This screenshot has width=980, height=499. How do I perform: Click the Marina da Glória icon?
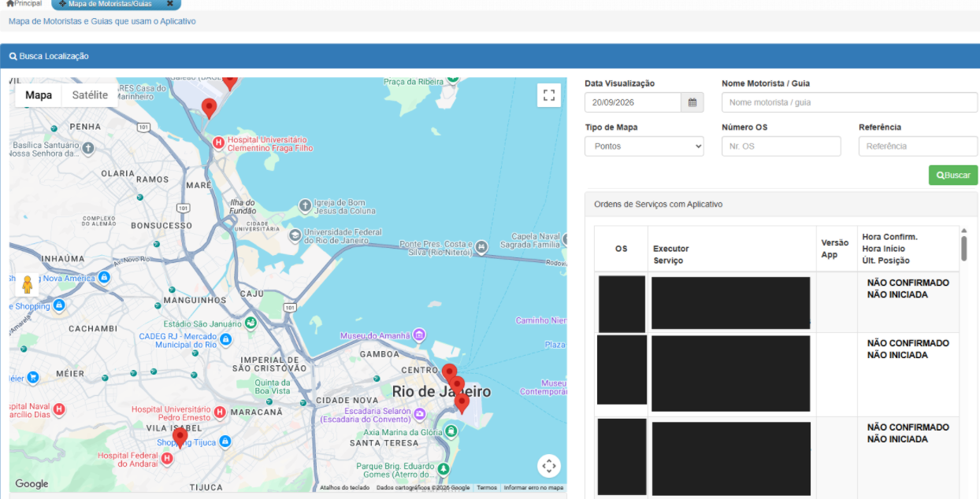click(x=451, y=431)
